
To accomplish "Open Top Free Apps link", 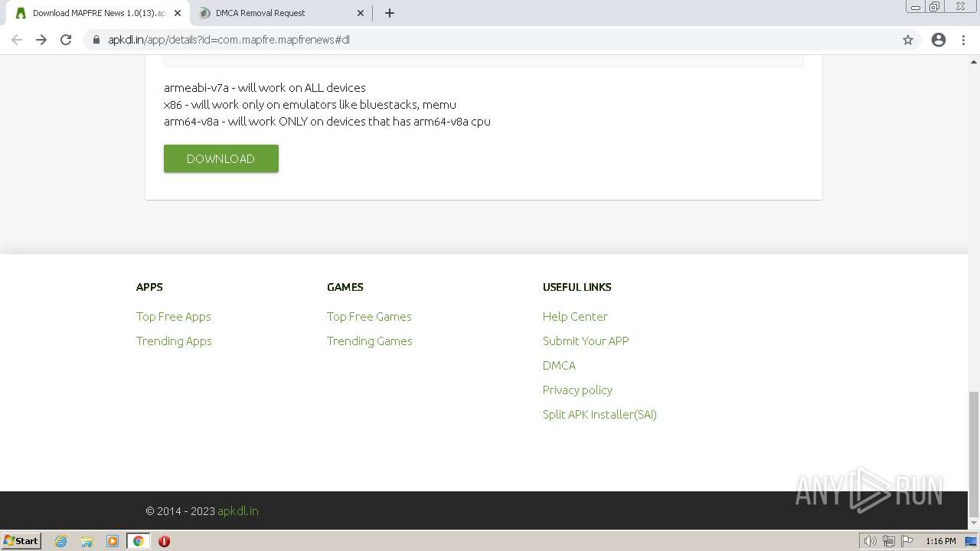I will (x=174, y=316).
